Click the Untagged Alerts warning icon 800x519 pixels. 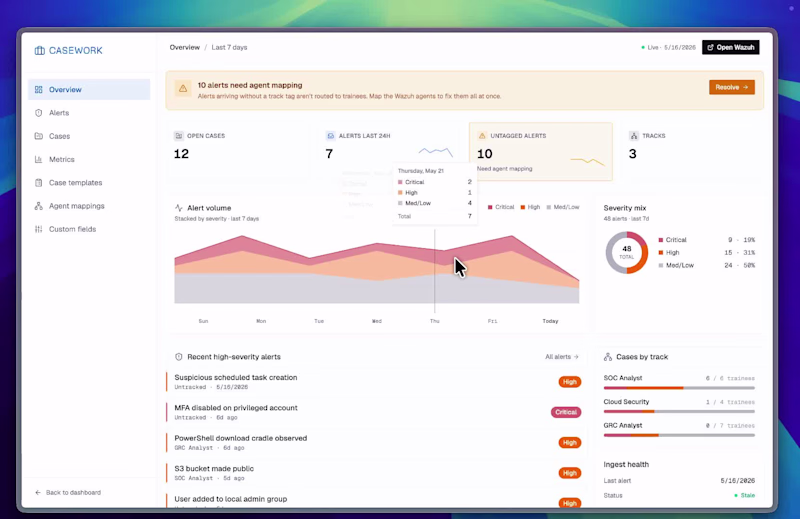482,136
